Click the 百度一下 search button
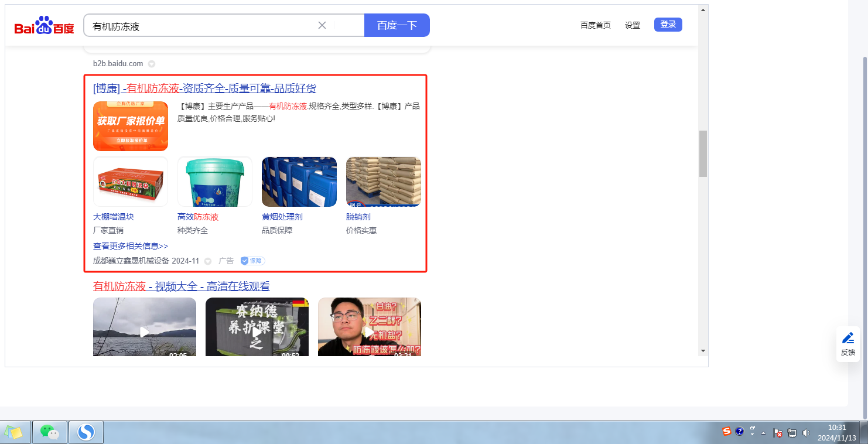The height and width of the screenshot is (444, 868). (397, 25)
